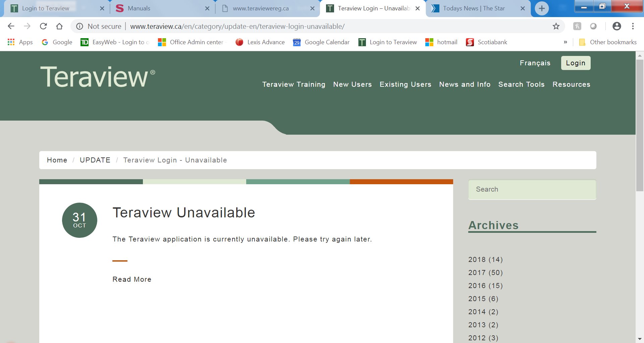The image size is (644, 343).
Task: Expand hidden bookmarks chevron
Action: click(x=566, y=42)
